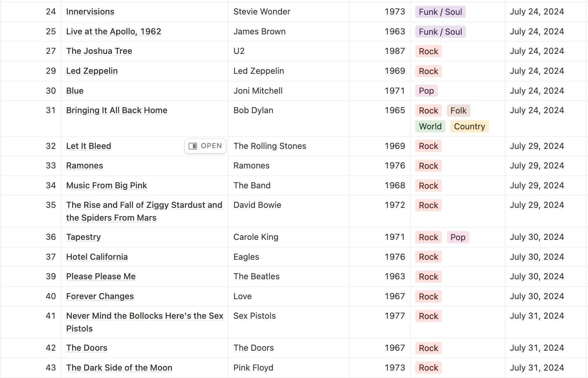Screen dimensions: 588x378
Task: Click the Country tag on Bob Dylan row
Action: [469, 127]
